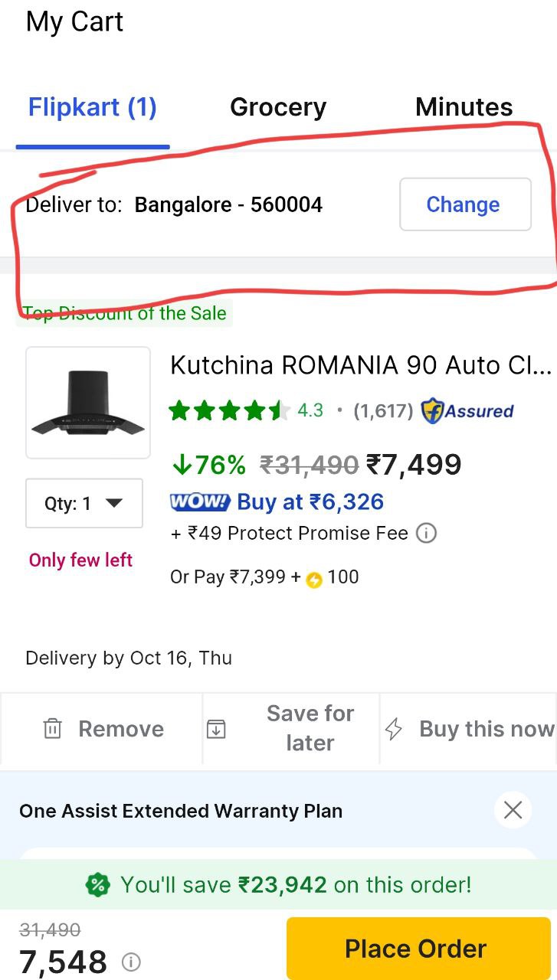Tap the WOW! deal badge
The image size is (557, 980).
click(199, 502)
